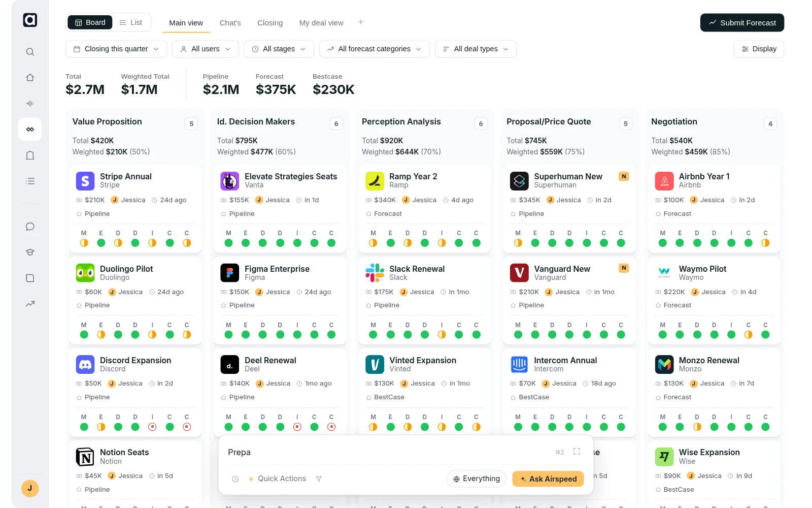Select the infinity pipeline sidebar icon
This screenshot has height=508, width=812.
click(30, 130)
